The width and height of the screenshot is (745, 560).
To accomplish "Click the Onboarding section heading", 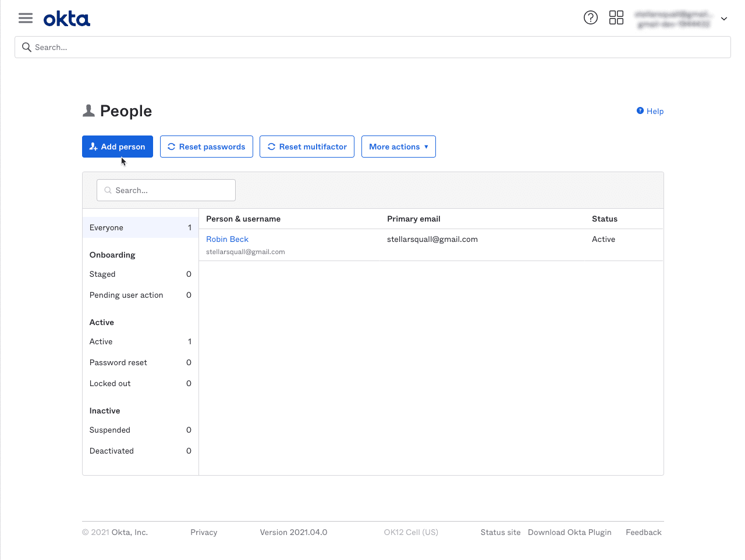I will (x=112, y=255).
